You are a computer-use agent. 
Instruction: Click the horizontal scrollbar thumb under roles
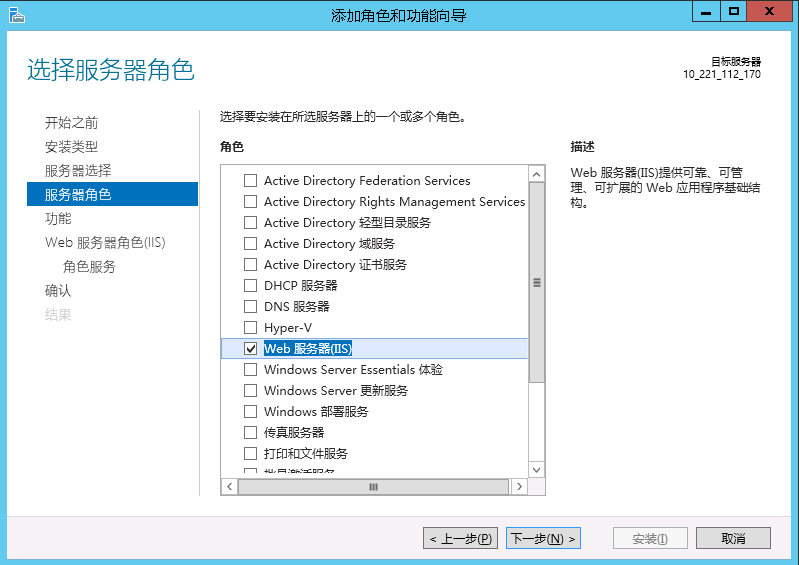373,487
